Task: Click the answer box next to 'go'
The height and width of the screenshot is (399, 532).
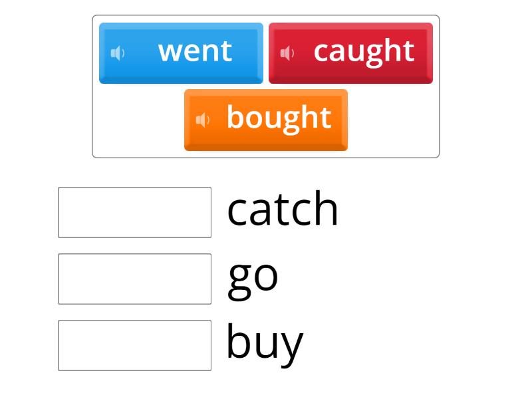Action: coord(134,277)
